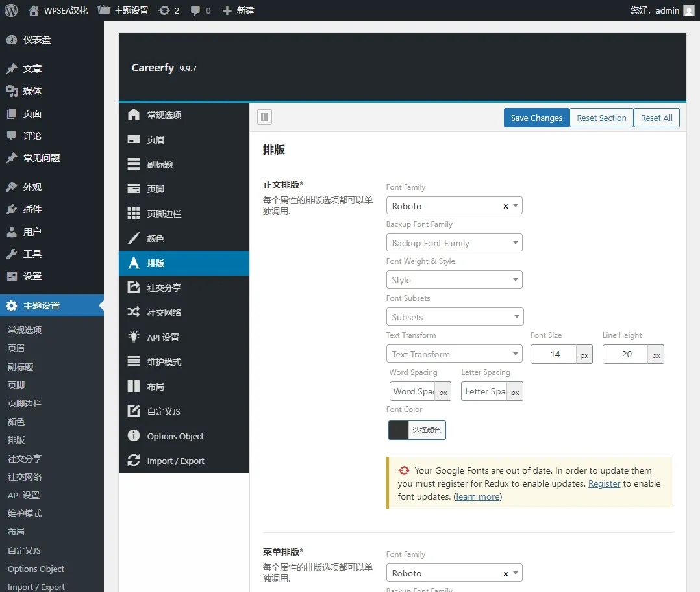Expand the Font Subsets dropdown
700x592 pixels.
coord(454,317)
